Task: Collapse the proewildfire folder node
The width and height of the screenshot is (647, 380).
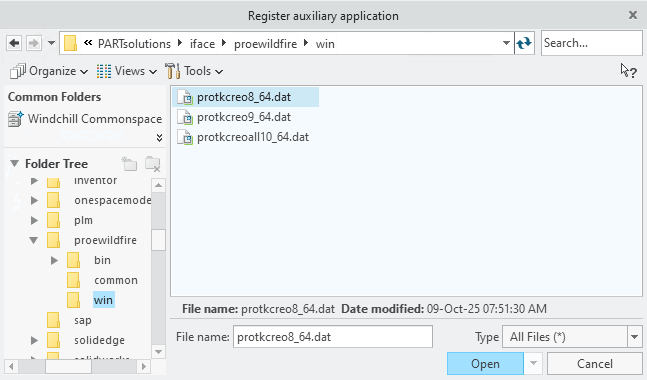Action: (x=33, y=240)
